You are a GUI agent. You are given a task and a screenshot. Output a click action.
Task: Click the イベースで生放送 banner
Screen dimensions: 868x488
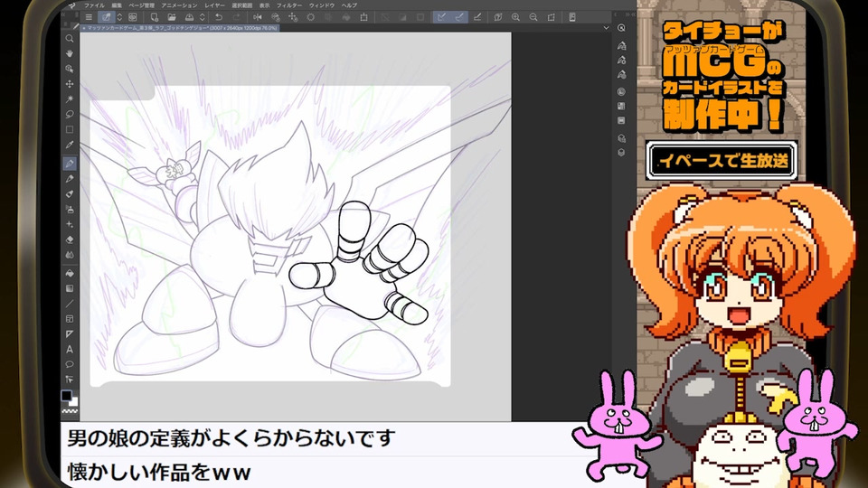coord(722,160)
